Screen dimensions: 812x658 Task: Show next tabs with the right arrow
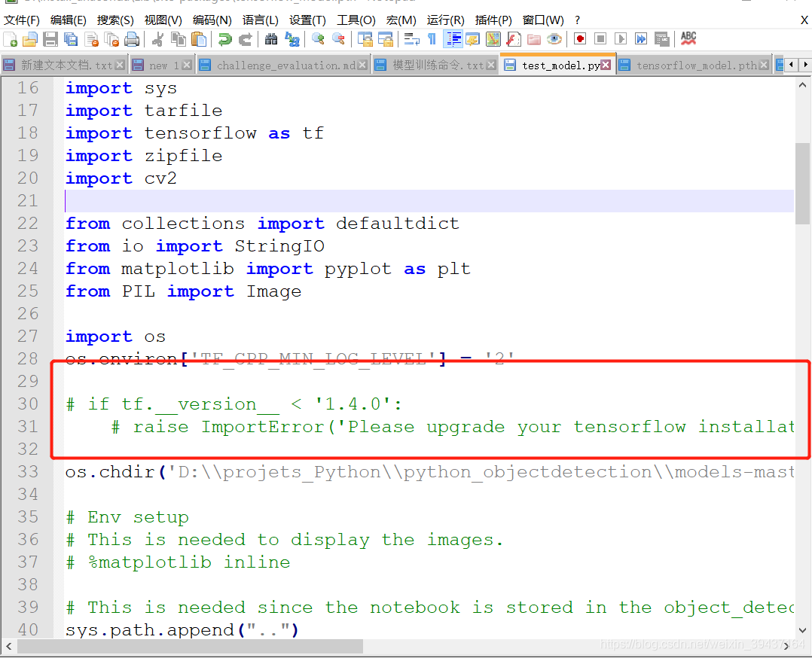pos(804,65)
